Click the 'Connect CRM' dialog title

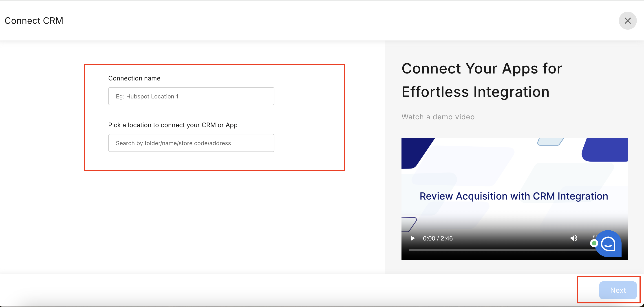click(34, 21)
